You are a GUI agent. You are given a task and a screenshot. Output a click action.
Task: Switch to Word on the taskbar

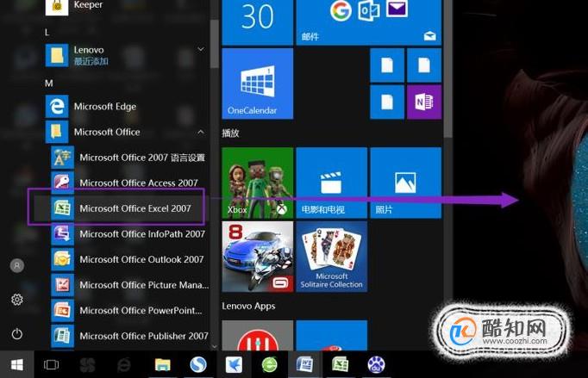[304, 364]
